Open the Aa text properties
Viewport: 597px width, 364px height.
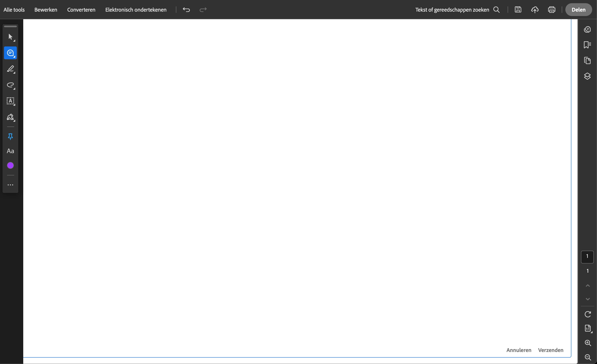click(10, 151)
